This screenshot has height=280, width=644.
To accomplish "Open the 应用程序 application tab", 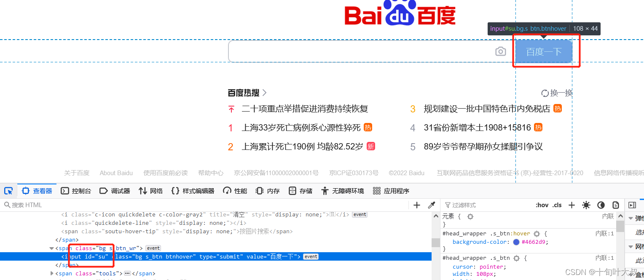I will [391, 191].
